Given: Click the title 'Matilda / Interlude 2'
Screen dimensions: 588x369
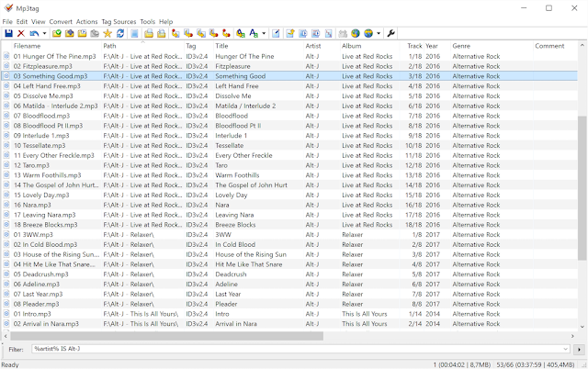Looking at the screenshot, I should [245, 106].
